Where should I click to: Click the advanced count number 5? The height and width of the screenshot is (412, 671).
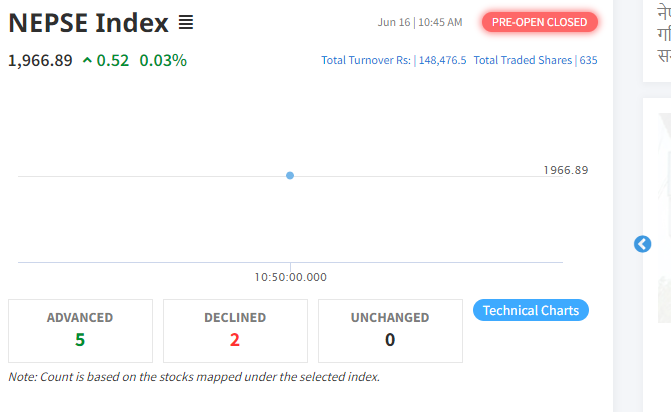tap(80, 340)
